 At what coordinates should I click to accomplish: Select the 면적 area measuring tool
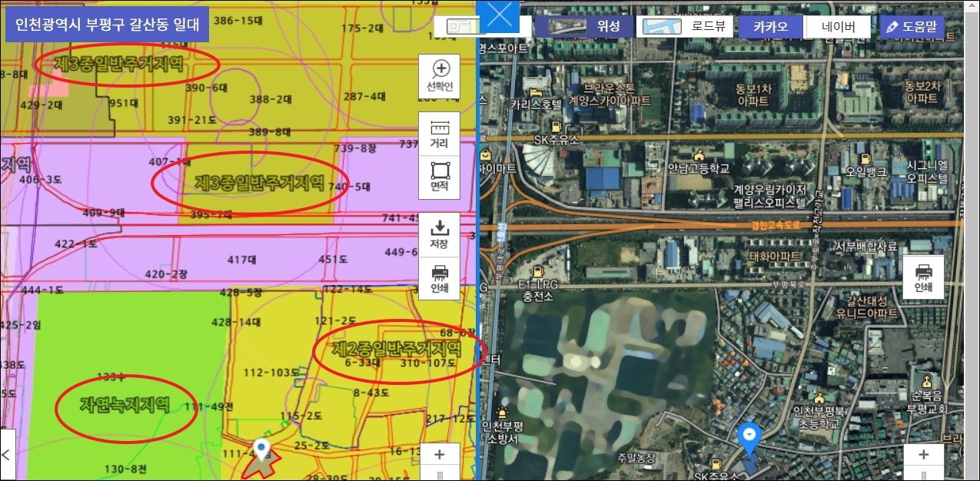click(440, 177)
